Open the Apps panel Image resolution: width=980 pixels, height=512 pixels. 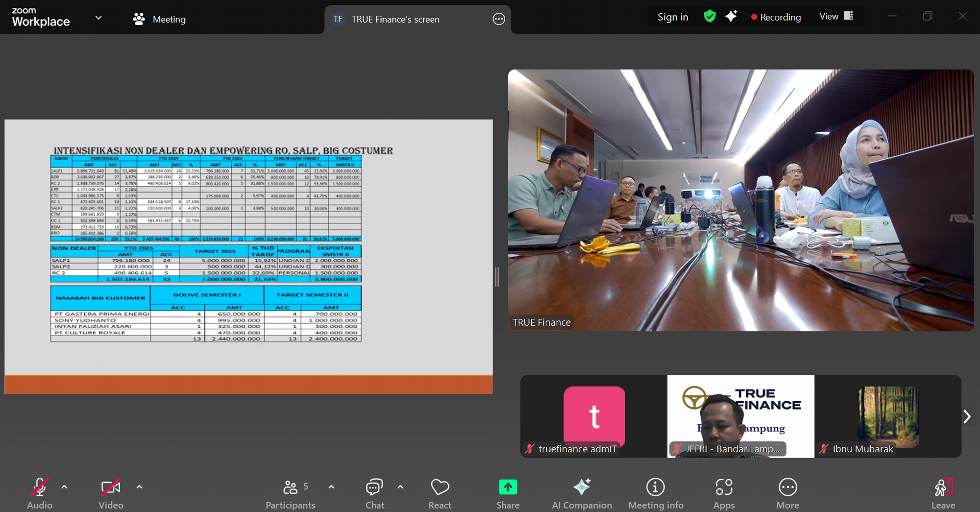[x=724, y=494]
